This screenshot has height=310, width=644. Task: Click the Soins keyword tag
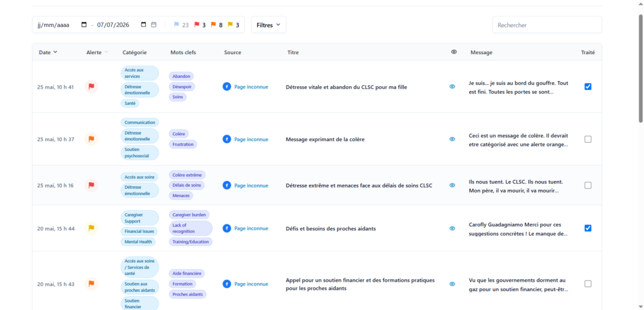tap(178, 97)
